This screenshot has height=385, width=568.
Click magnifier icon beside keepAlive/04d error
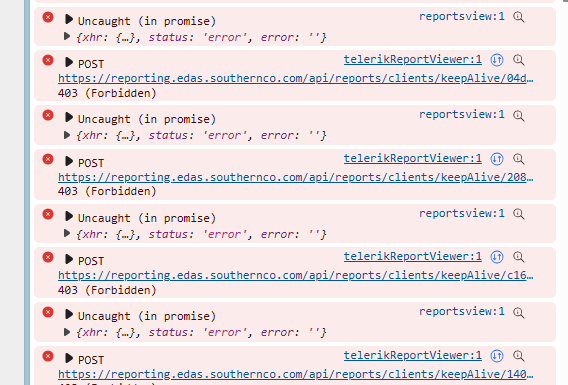(518, 60)
